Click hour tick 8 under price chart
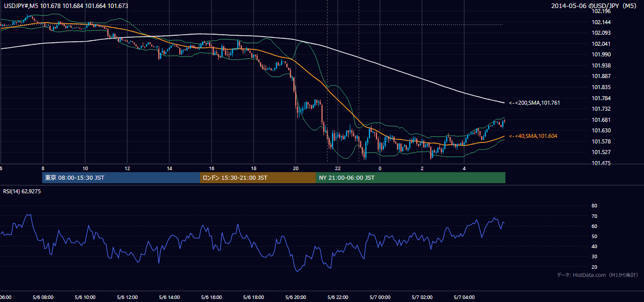 pyautogui.click(x=43, y=168)
